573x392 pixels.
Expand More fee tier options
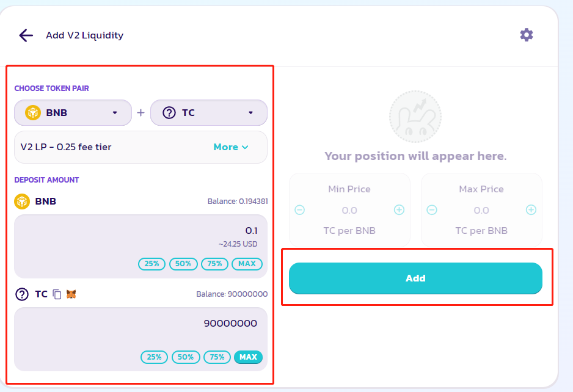tap(231, 147)
